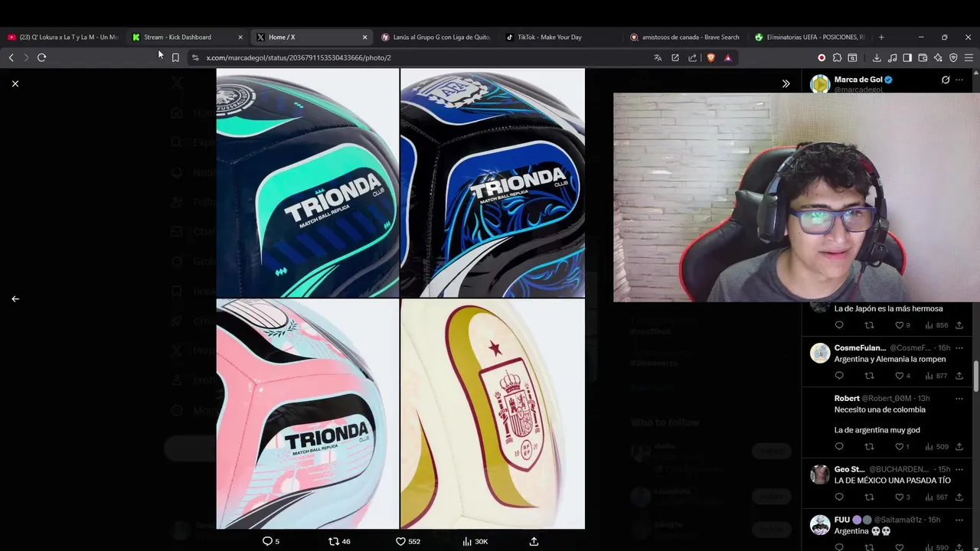Open the downloads icon
Image resolution: width=980 pixels, height=551 pixels.
(877, 57)
